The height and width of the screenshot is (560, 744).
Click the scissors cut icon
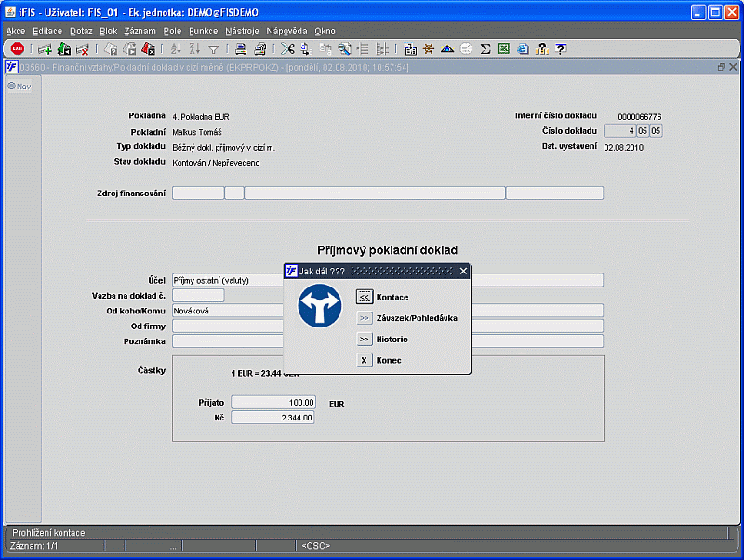point(287,48)
